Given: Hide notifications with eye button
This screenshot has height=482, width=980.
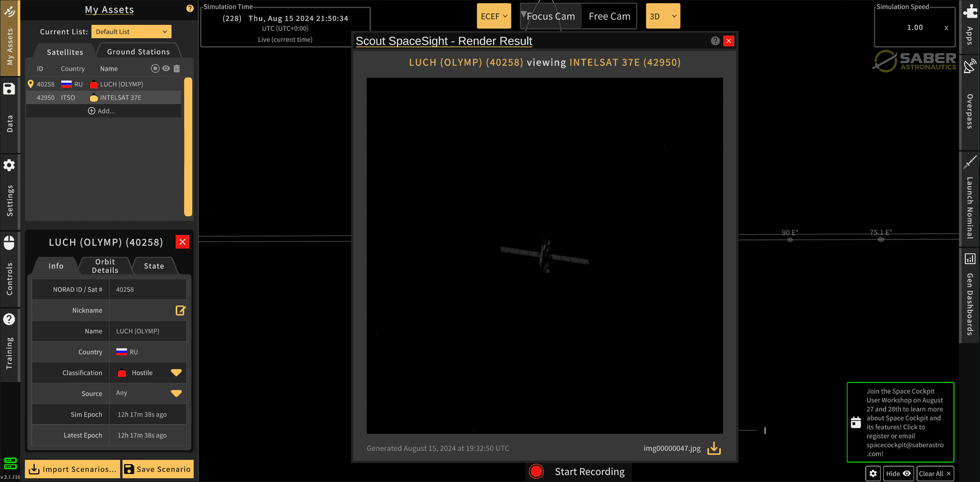Looking at the screenshot, I should (x=898, y=473).
